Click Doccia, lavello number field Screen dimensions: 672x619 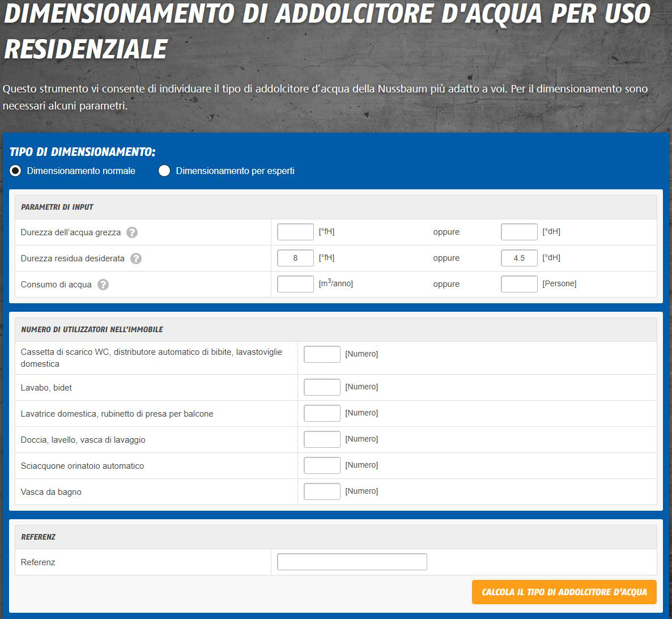[x=322, y=439]
